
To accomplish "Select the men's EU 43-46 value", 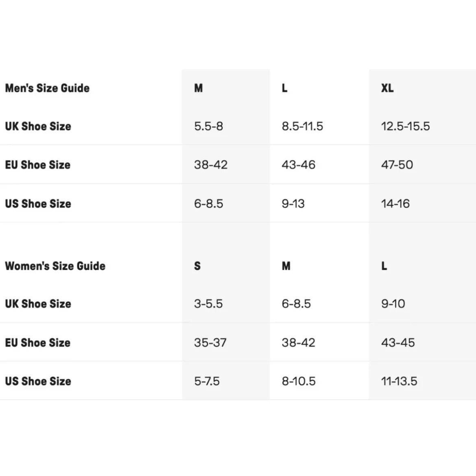I will (299, 164).
